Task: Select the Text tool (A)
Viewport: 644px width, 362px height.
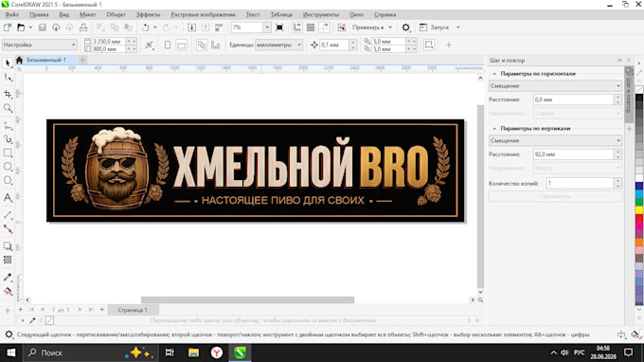Action: point(8,198)
